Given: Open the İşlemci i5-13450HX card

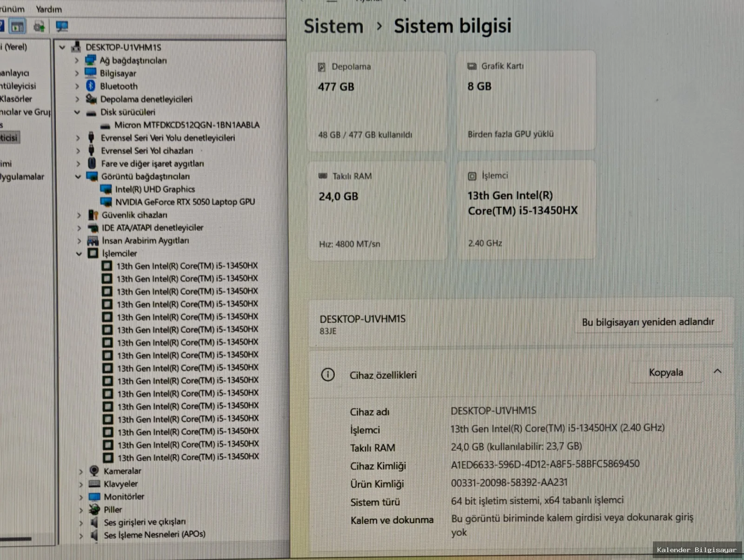Looking at the screenshot, I should coord(526,210).
